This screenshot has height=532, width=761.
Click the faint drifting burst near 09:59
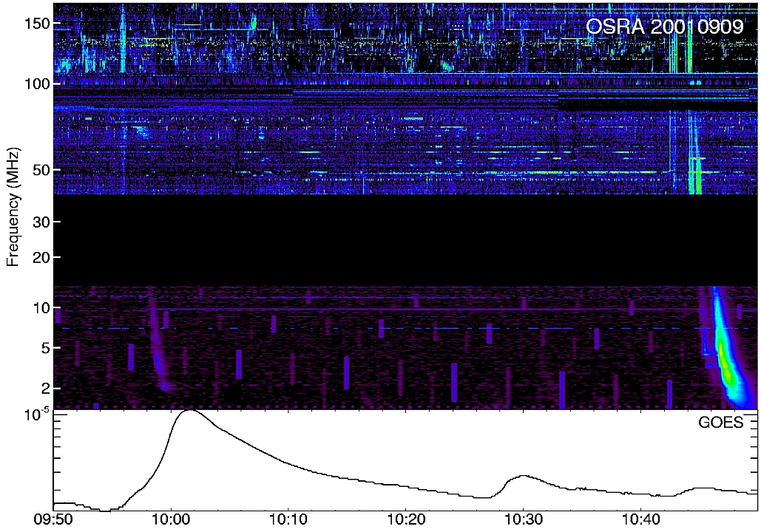(x=158, y=339)
